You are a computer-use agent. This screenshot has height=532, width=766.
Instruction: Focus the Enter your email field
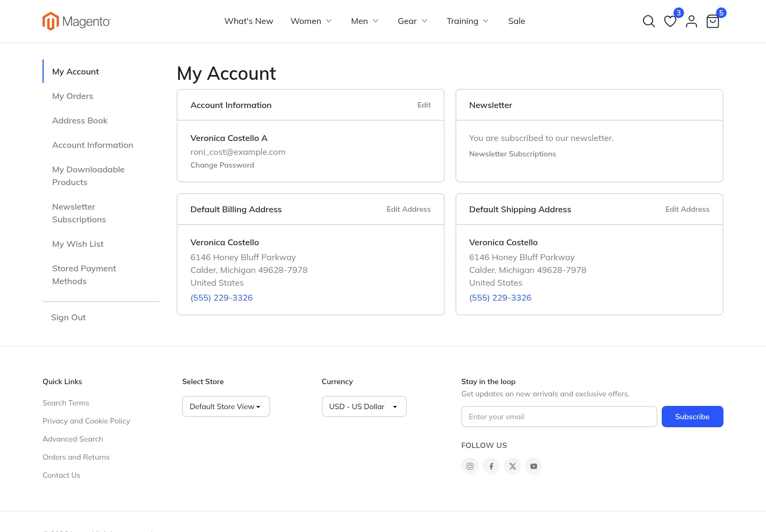[x=559, y=417]
